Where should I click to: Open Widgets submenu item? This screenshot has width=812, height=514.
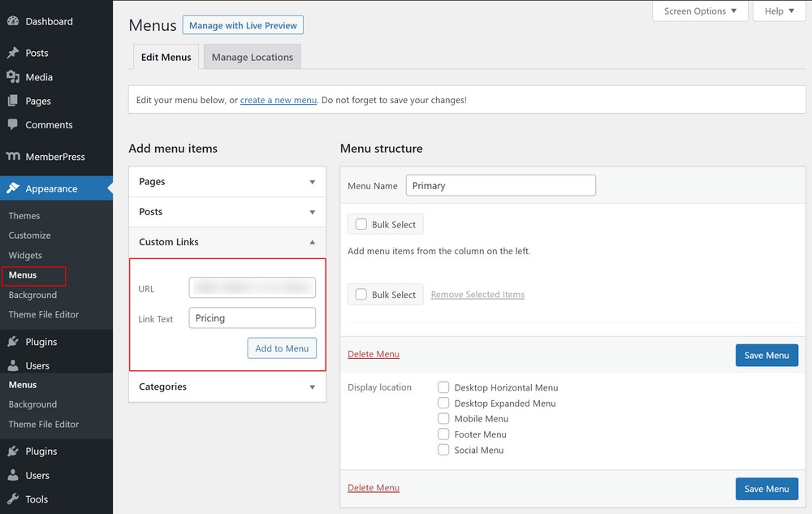click(x=25, y=255)
